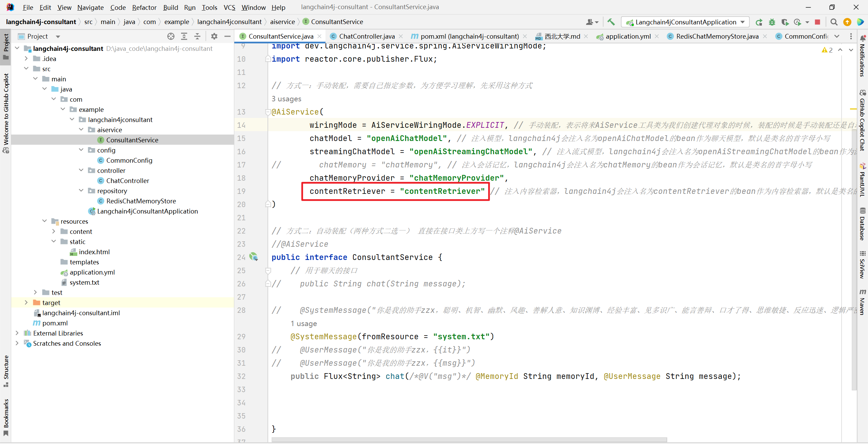Click the horizontal scrollbar under editor
868x444 pixels.
[469, 440]
